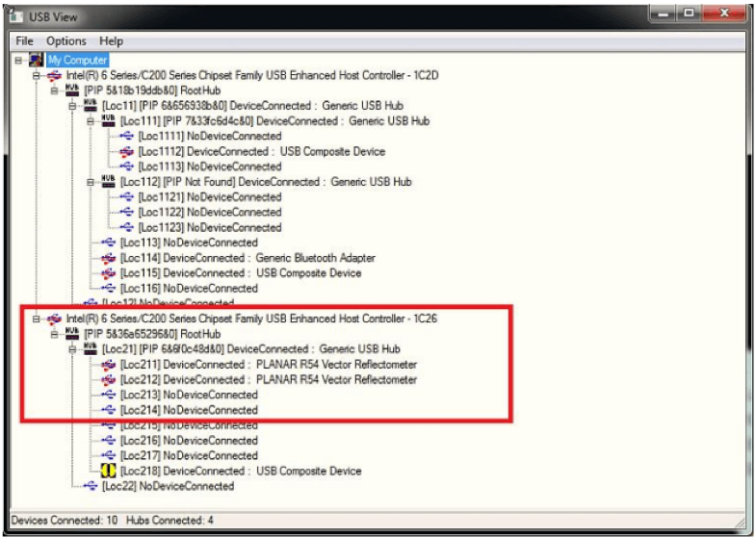Select Host Controller - 1C26 entry

click(x=251, y=319)
